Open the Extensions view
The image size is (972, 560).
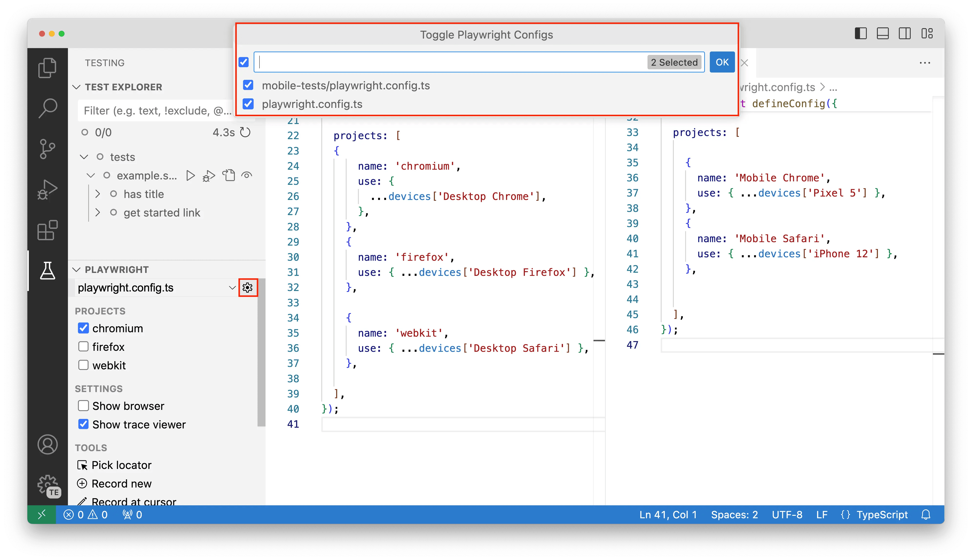click(47, 230)
